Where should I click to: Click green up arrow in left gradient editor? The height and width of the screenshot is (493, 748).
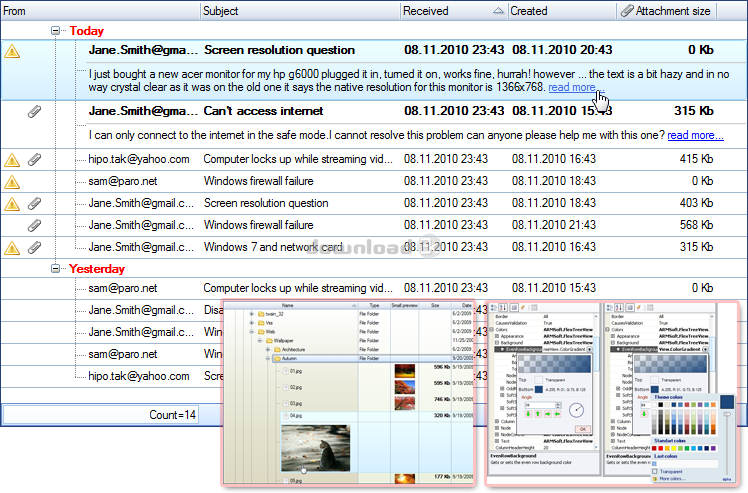click(x=538, y=414)
